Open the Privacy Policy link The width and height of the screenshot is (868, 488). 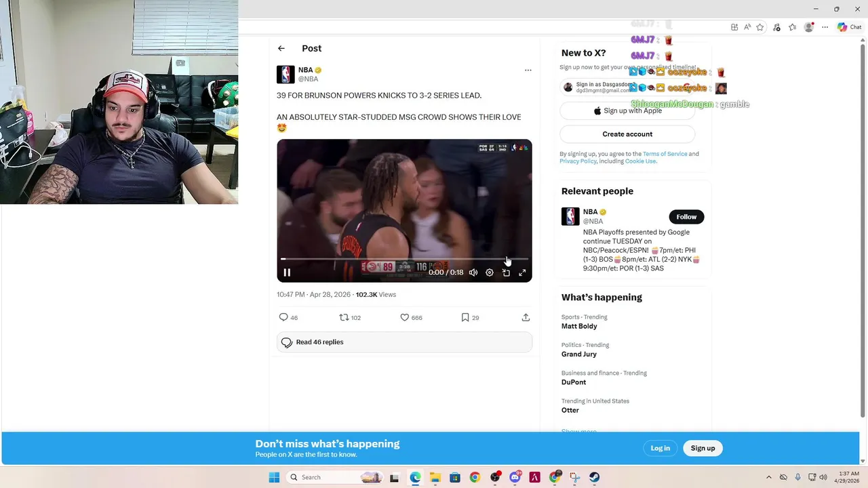point(578,161)
